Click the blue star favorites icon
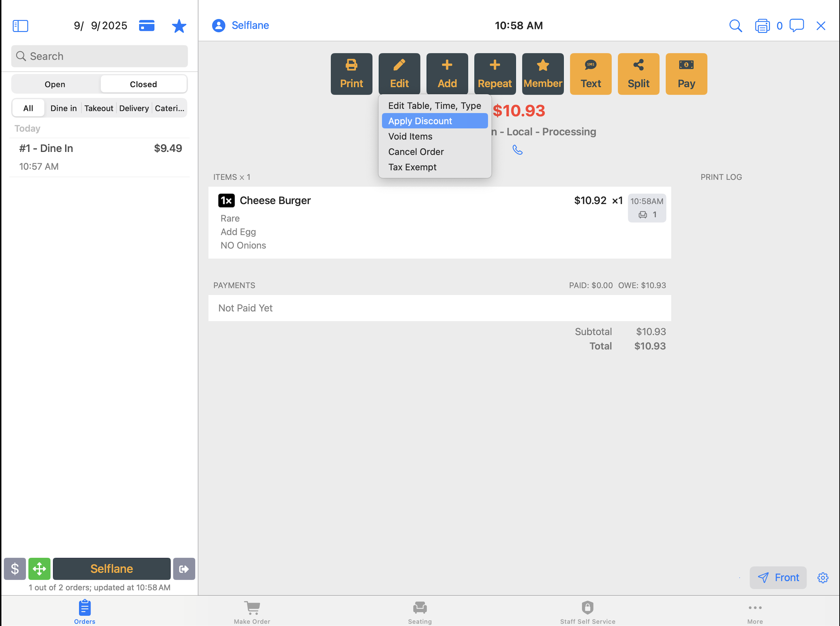Image resolution: width=840 pixels, height=626 pixels. coord(179,26)
